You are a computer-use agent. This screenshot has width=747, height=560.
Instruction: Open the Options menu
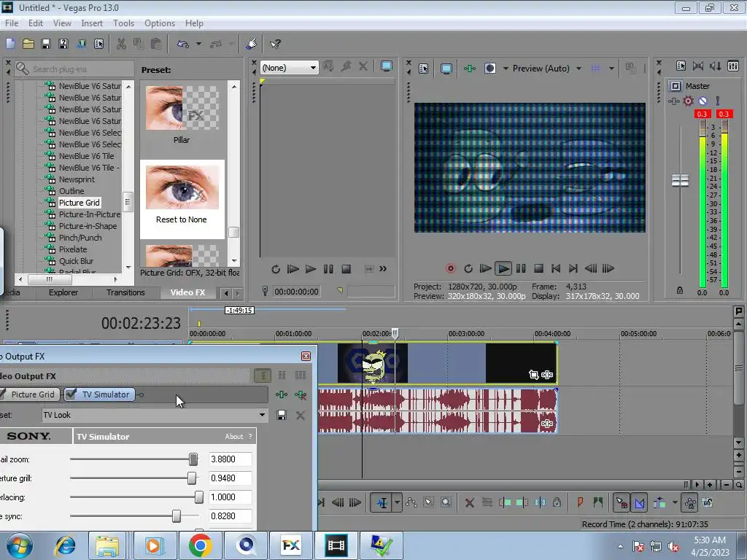click(160, 23)
